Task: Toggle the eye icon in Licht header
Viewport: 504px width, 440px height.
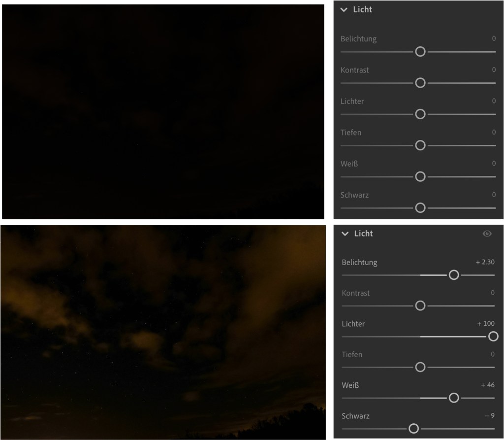Action: [487, 234]
